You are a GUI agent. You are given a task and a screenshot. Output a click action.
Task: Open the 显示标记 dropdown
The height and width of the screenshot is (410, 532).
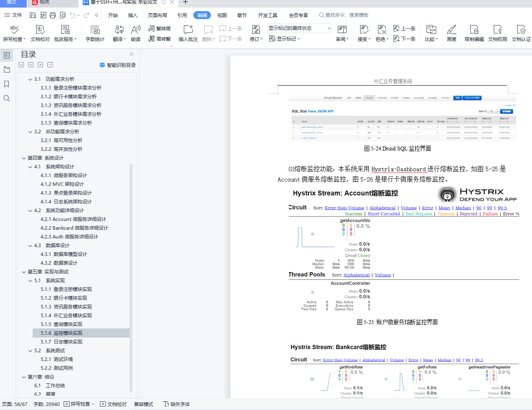coord(285,39)
